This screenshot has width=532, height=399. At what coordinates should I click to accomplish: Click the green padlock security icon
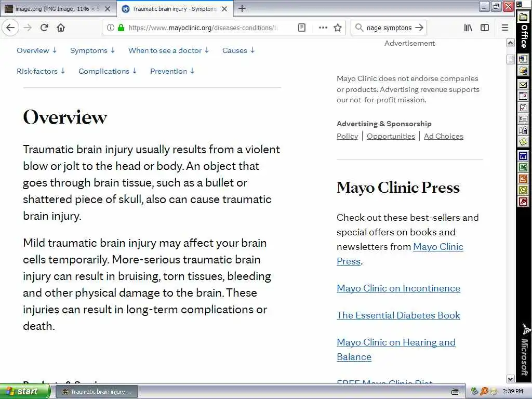pos(121,28)
